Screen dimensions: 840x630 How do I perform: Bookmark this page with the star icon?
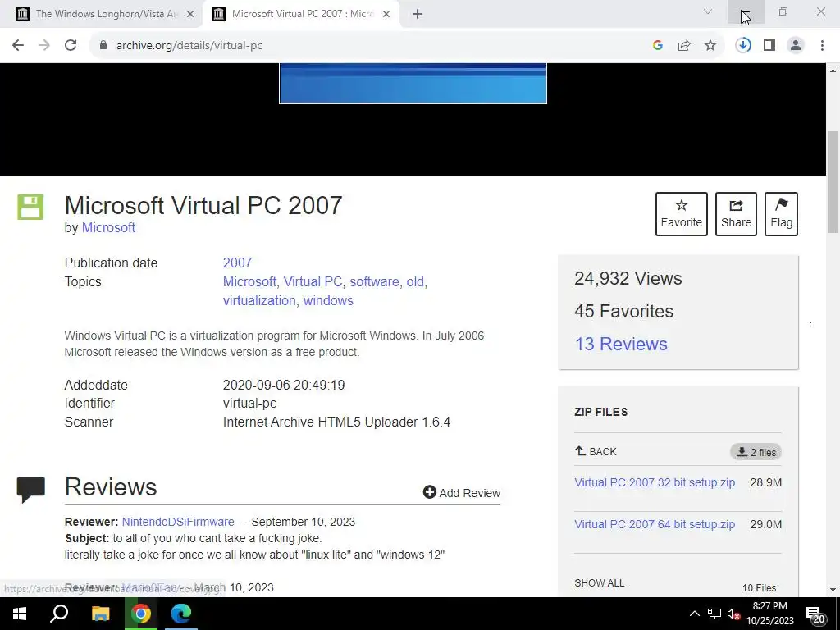click(x=710, y=46)
